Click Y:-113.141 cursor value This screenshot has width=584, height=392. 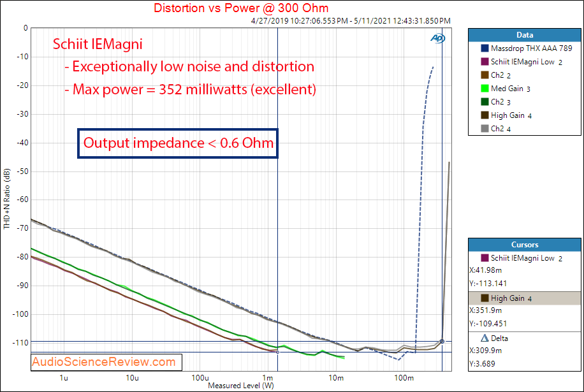pos(488,283)
